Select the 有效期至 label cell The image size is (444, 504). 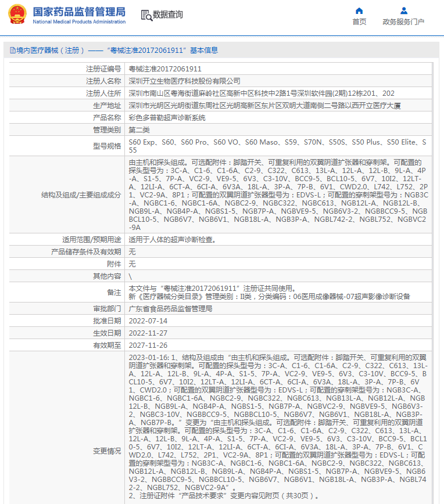[67, 345]
